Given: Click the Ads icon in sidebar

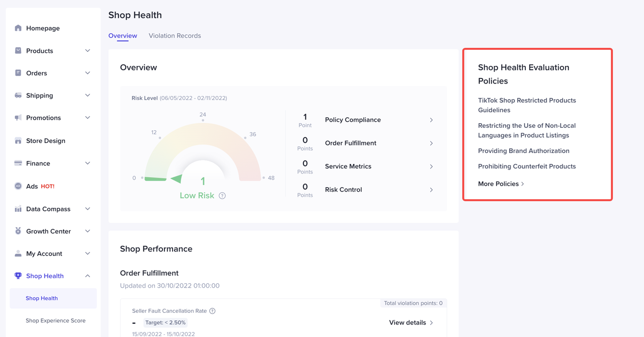Looking at the screenshot, I should tap(18, 186).
